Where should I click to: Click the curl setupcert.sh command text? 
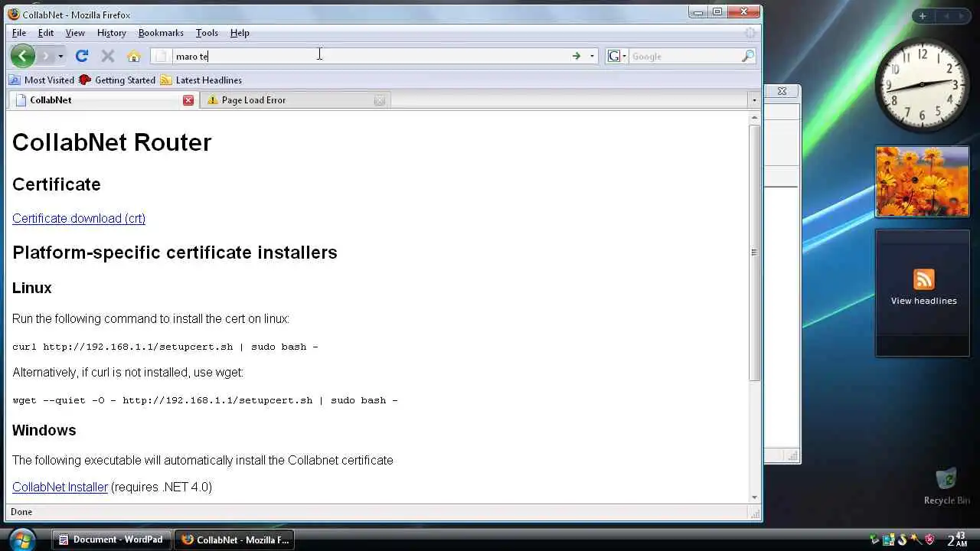coord(165,347)
